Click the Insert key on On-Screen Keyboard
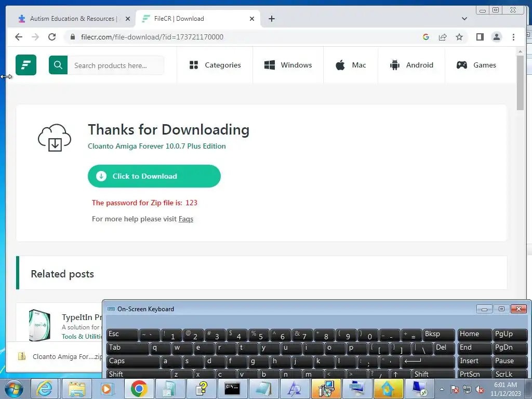 tap(475, 362)
